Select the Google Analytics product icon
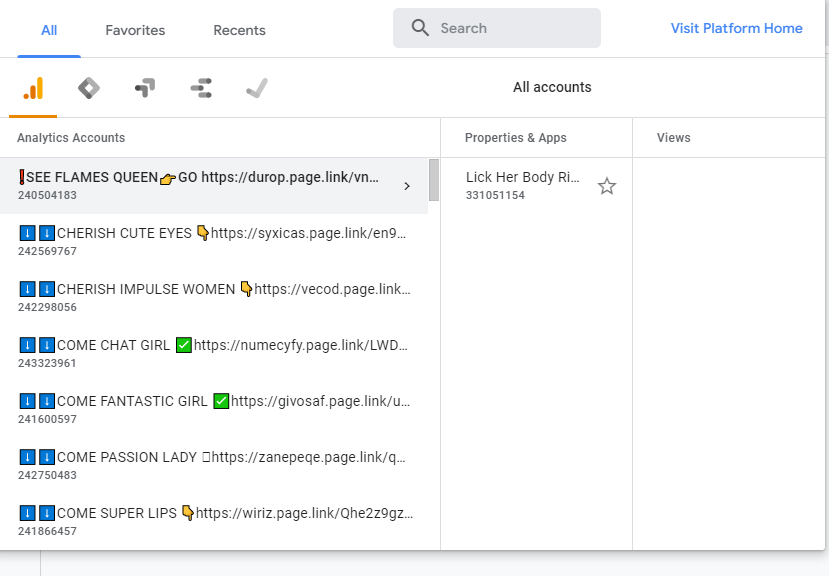 (33, 88)
